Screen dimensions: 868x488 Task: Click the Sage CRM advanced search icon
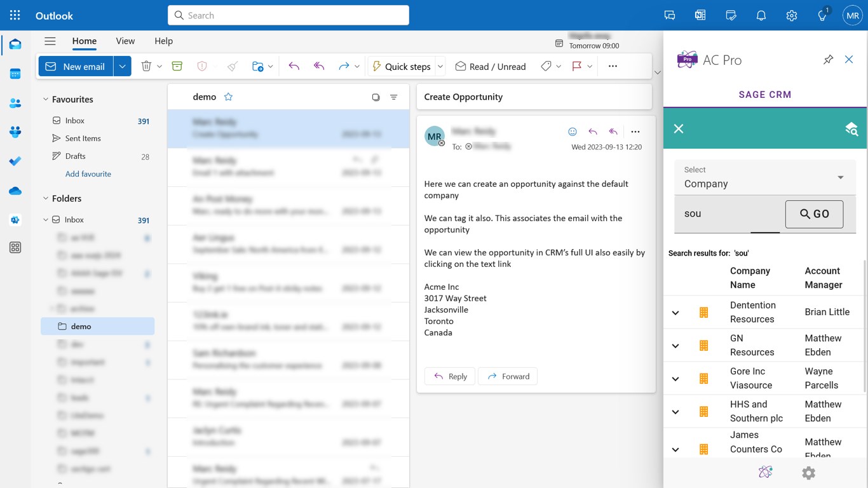pyautogui.click(x=851, y=129)
